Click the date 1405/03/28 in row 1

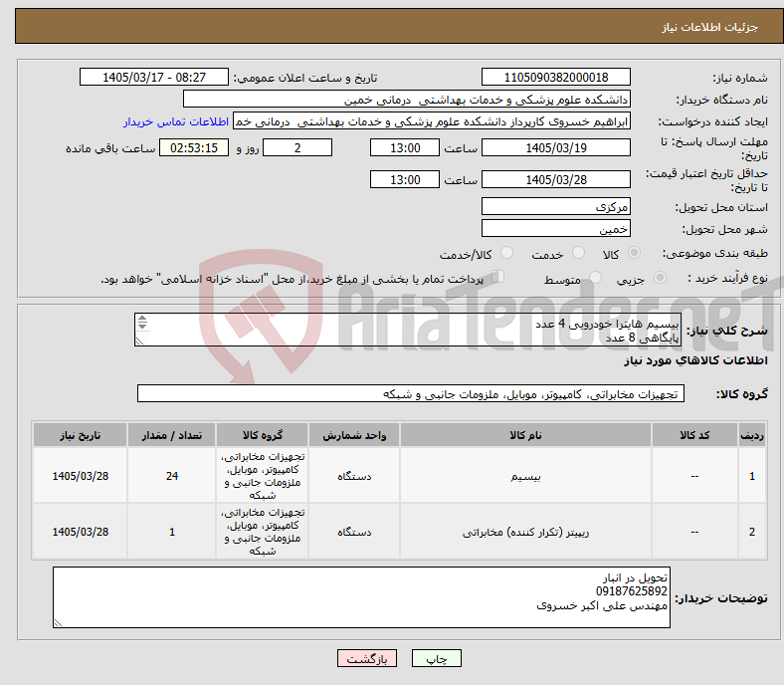coord(80,476)
